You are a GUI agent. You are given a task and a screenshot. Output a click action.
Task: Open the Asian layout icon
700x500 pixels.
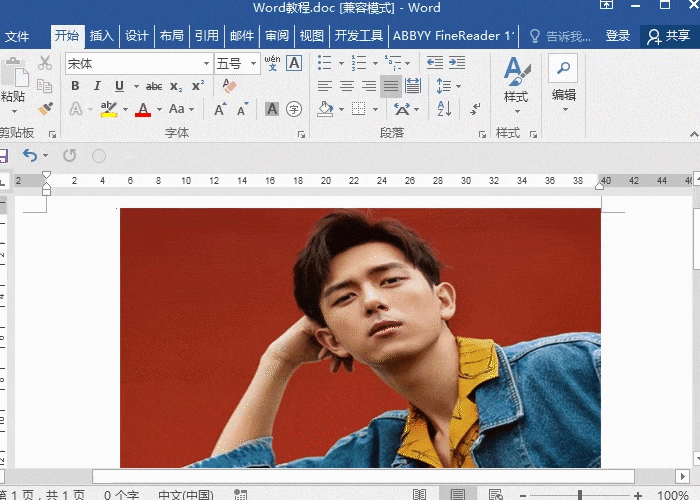click(x=401, y=109)
